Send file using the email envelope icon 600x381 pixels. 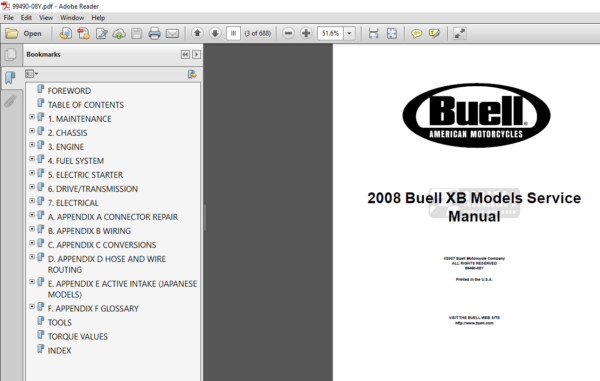pyautogui.click(x=172, y=34)
